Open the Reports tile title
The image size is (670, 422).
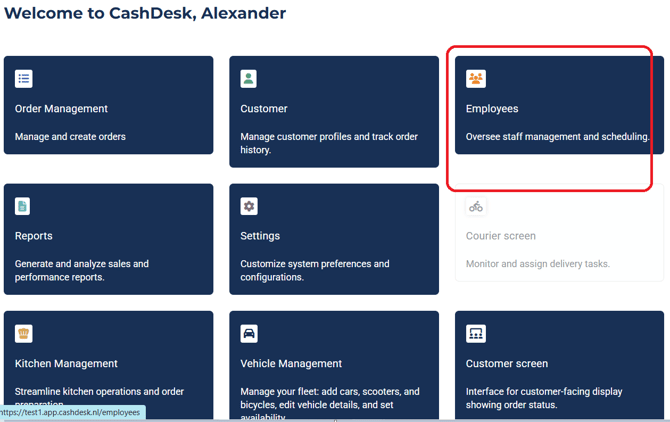pos(34,236)
